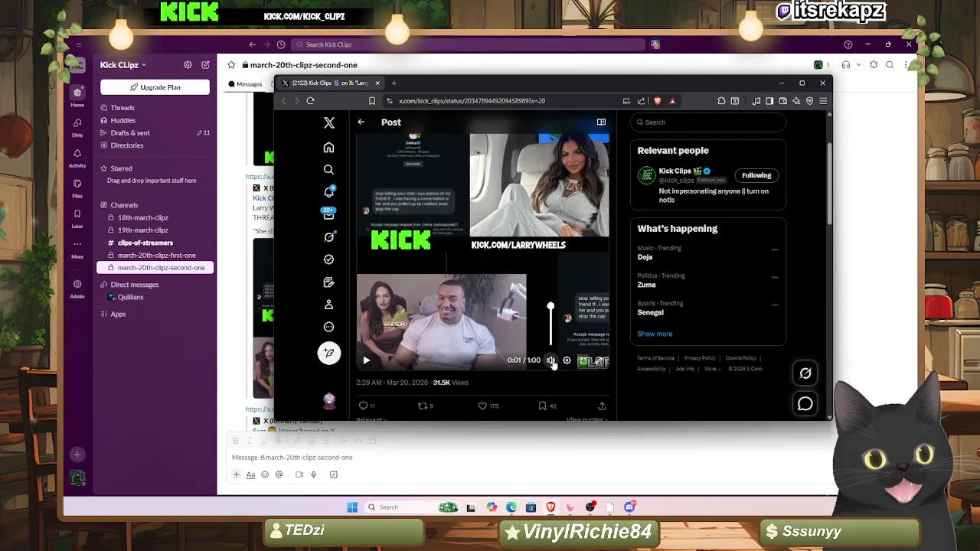This screenshot has width=980, height=551.
Task: Open clips-of-streamers channel
Action: point(145,243)
